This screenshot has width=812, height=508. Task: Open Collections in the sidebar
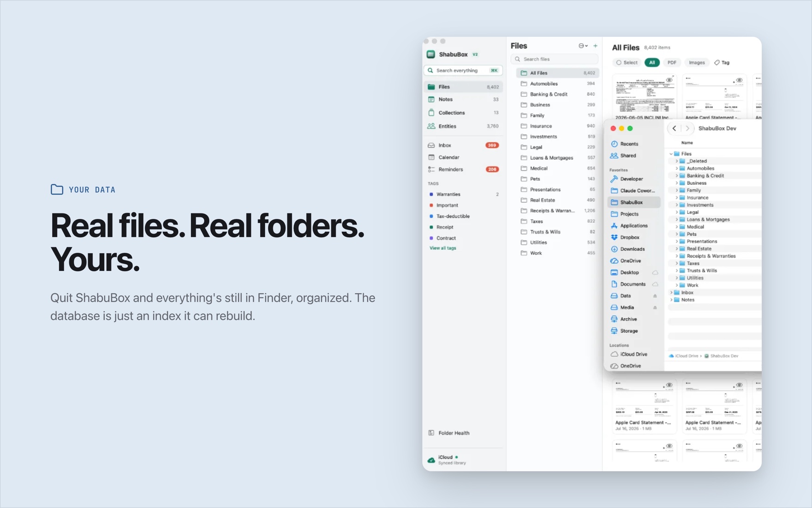click(x=463, y=113)
